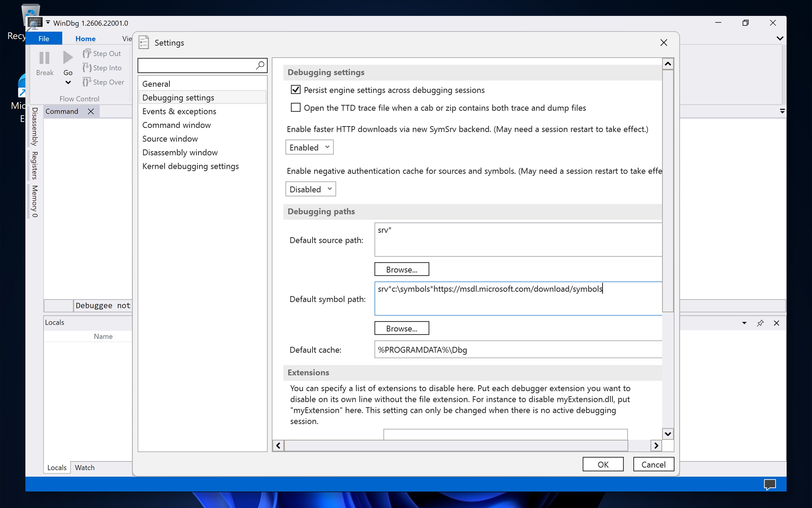Screen dimensions: 812x508
Task: Open the feedback chat icon in status bar
Action: coord(770,484)
